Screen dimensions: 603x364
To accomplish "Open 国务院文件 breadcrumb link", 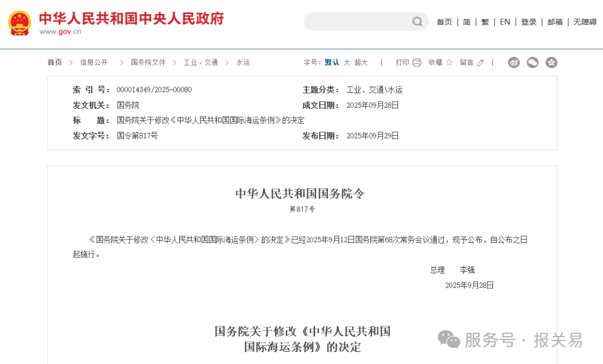I will [148, 63].
